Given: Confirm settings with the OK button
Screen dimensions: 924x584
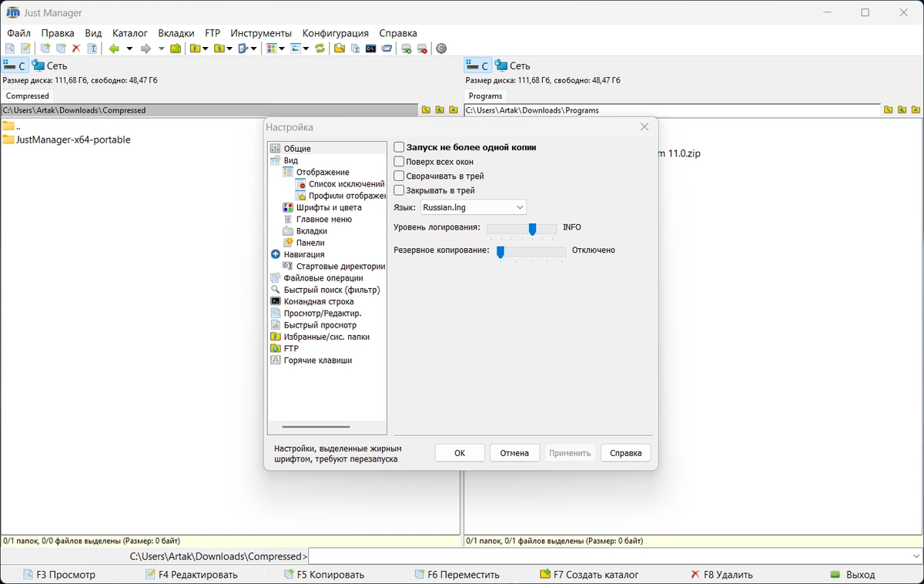Looking at the screenshot, I should (x=460, y=453).
